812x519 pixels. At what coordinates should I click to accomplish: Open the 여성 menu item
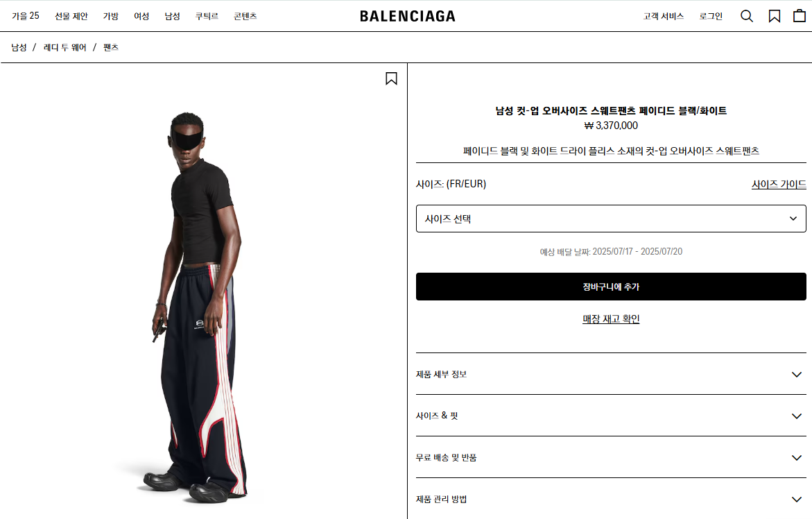pyautogui.click(x=141, y=16)
